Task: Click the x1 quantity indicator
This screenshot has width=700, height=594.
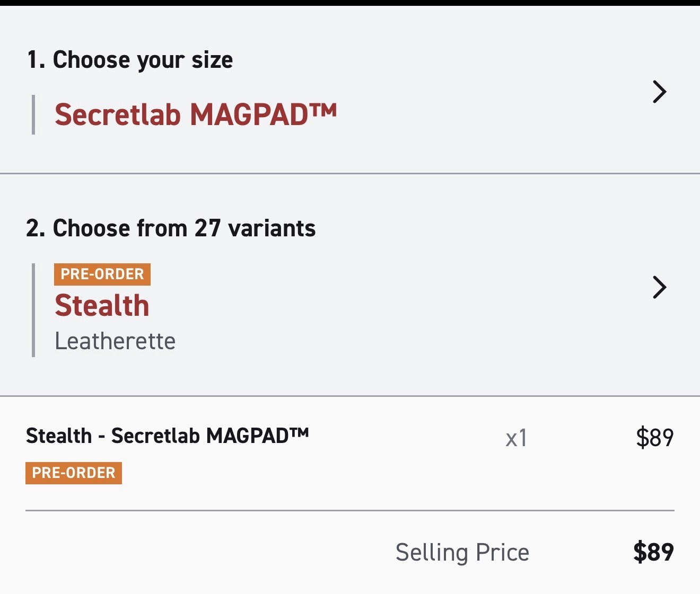Action: tap(515, 437)
